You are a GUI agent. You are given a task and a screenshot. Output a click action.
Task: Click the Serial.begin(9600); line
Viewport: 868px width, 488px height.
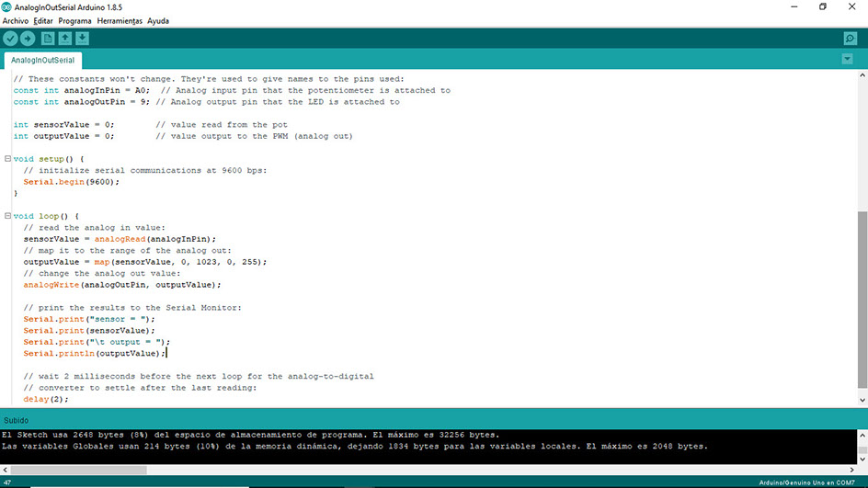72,181
